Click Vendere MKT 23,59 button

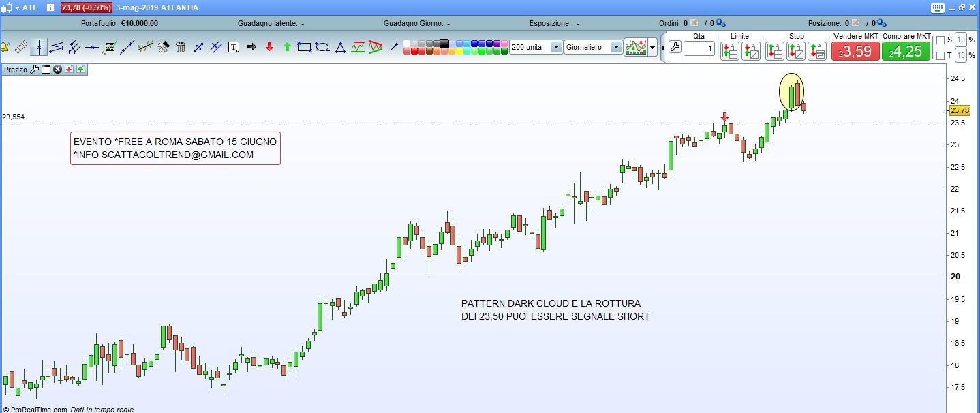[855, 51]
